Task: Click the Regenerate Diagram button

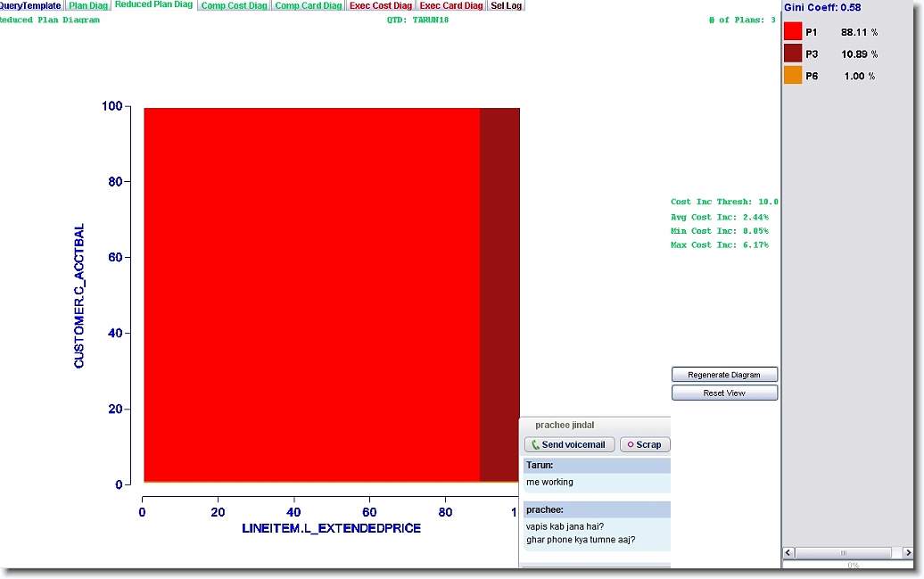Action: (724, 375)
